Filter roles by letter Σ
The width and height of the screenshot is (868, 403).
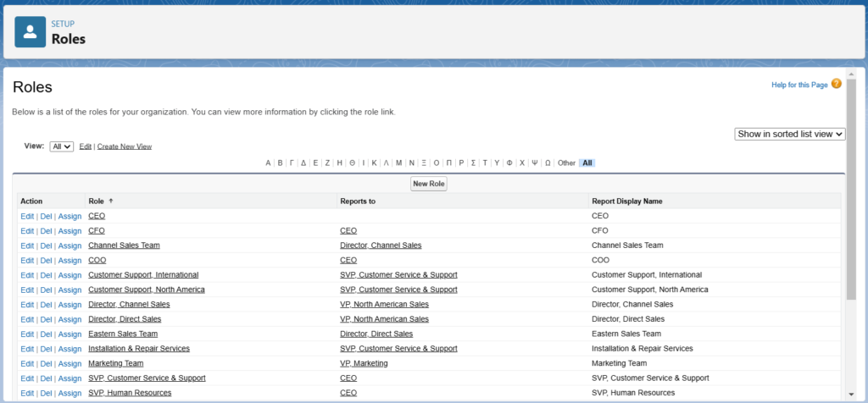pos(473,163)
